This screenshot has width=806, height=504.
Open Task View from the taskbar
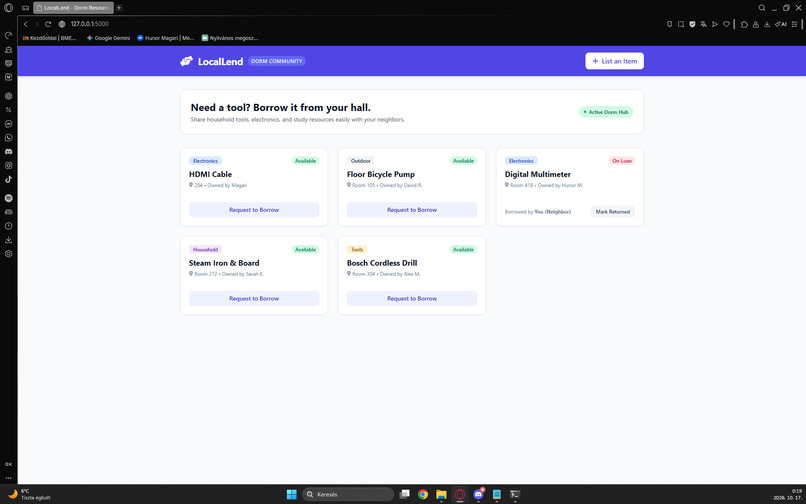tap(405, 494)
